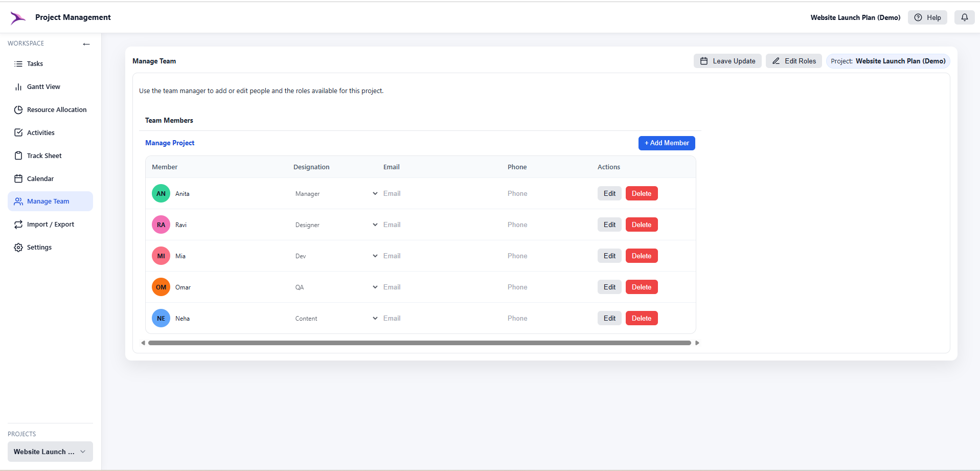This screenshot has width=980, height=471.
Task: Select the Calendar icon in the sidebar
Action: (18, 178)
